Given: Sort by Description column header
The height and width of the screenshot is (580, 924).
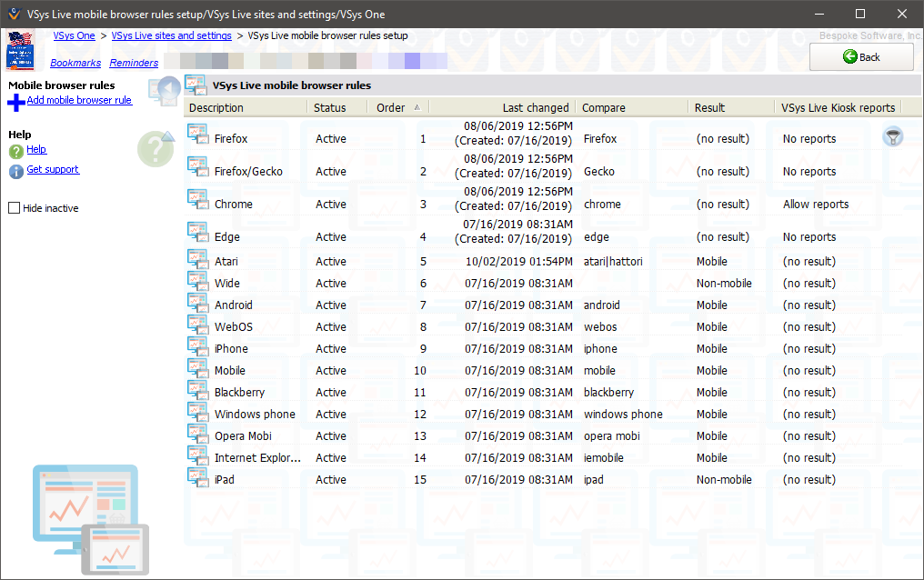Looking at the screenshot, I should point(216,107).
